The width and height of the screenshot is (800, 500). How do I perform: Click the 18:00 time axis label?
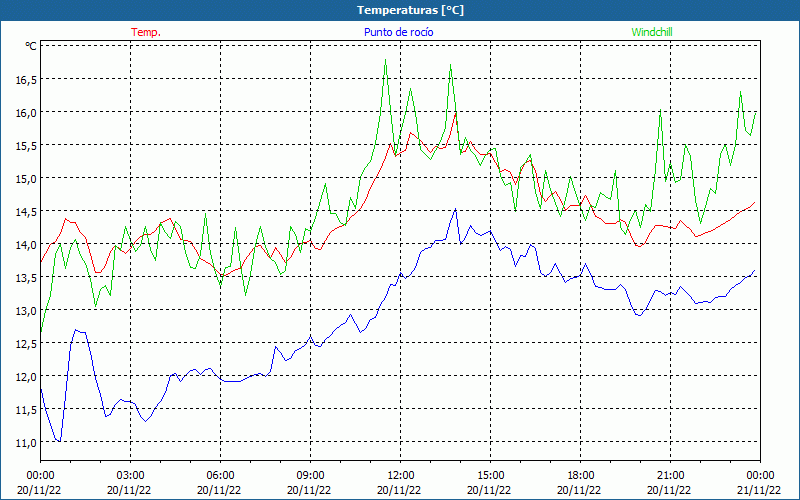click(x=581, y=476)
